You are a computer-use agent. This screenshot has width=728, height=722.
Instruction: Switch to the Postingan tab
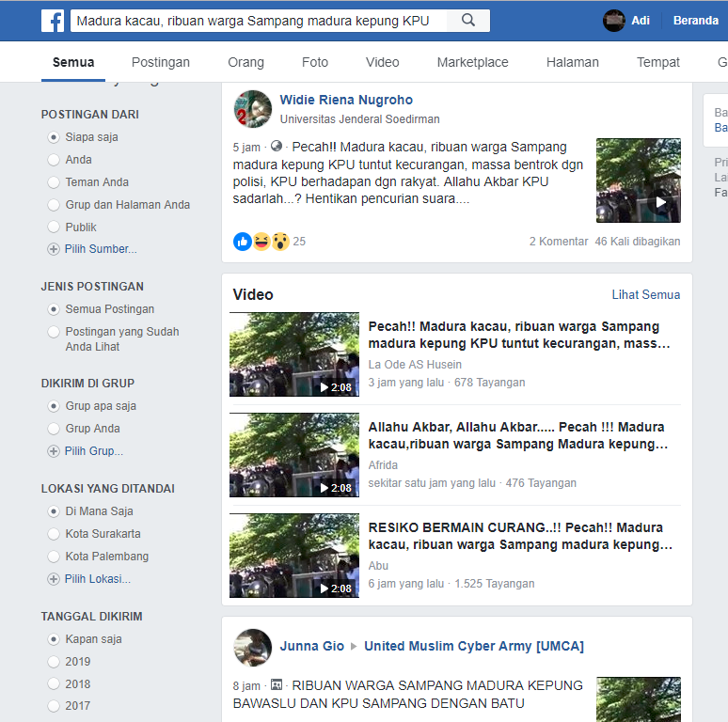[160, 62]
